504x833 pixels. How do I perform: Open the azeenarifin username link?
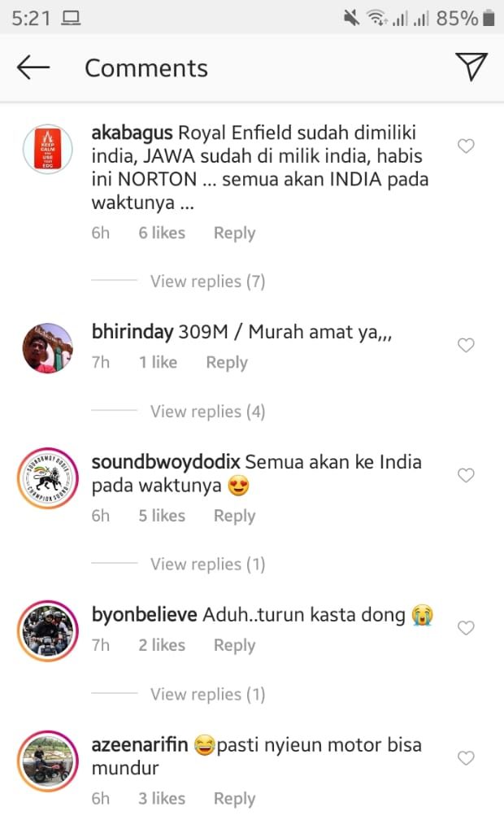[140, 745]
